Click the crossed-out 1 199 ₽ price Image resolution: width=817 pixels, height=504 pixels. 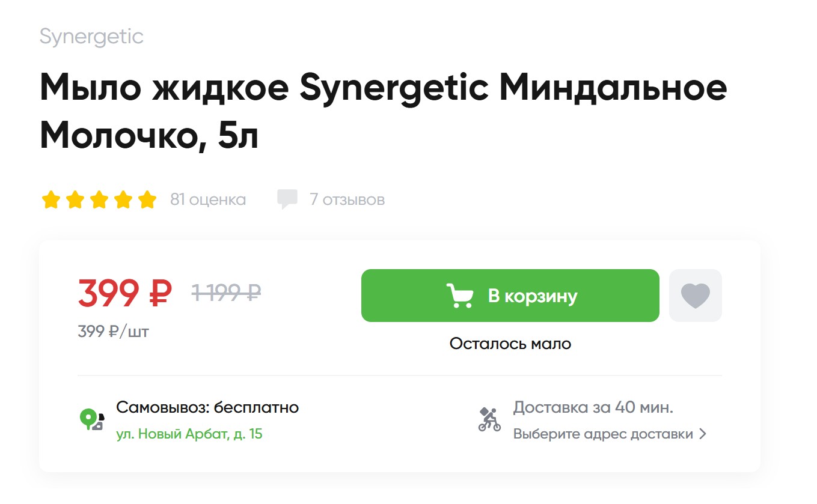pos(226,293)
